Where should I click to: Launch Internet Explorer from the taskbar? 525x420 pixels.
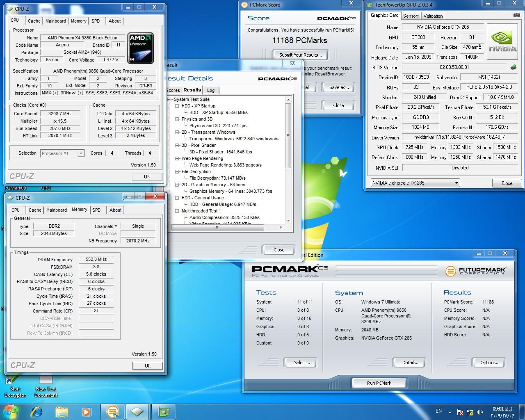tap(37, 411)
